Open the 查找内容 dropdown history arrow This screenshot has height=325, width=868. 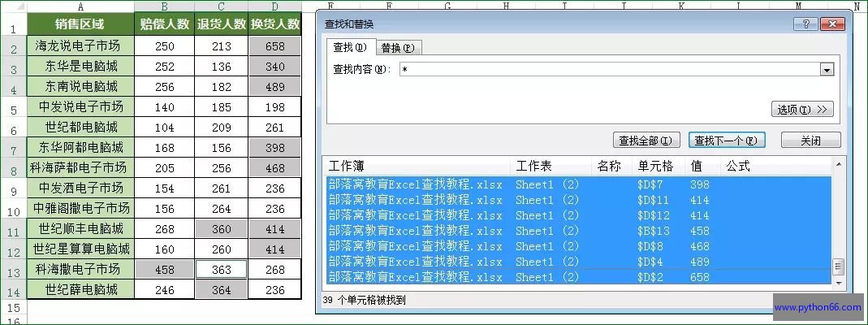(x=827, y=70)
